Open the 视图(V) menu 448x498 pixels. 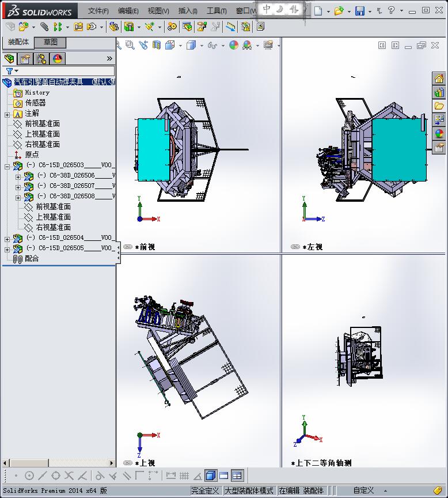point(158,11)
